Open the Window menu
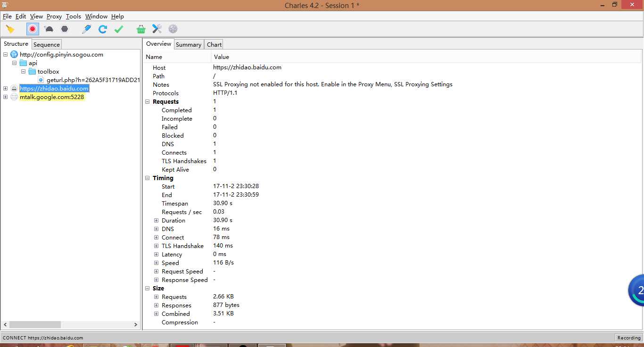Image resolution: width=644 pixels, height=347 pixels. 96,16
